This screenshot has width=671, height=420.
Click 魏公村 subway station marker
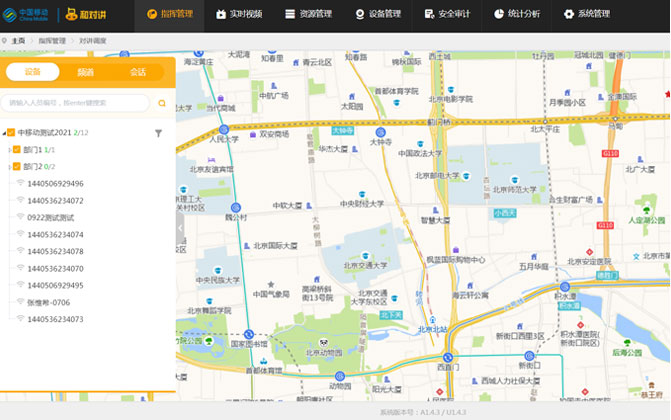point(236,208)
